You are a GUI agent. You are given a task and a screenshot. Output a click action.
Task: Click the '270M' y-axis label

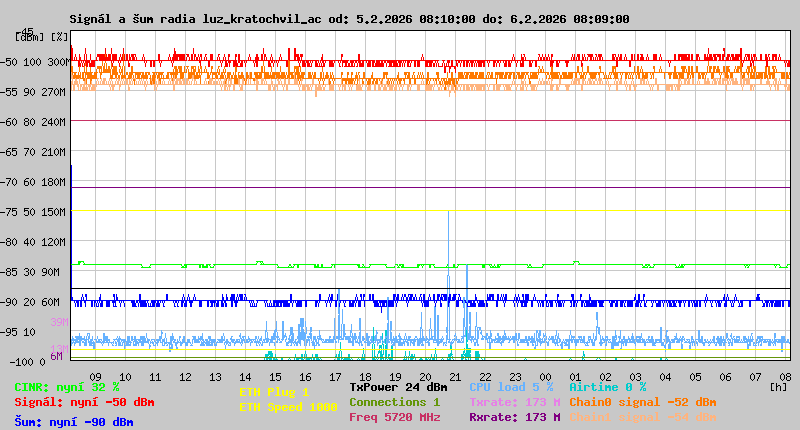(x=54, y=92)
